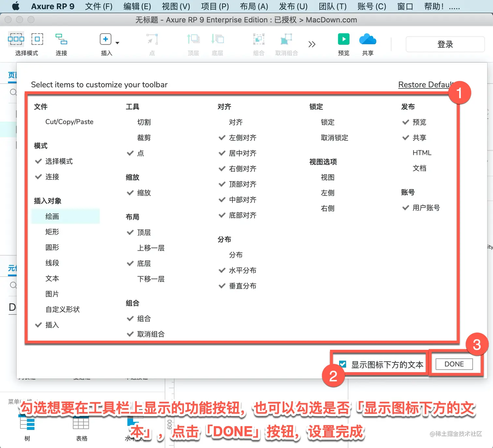Uncheck 选择模式 in the customize list
The height and width of the screenshot is (448, 493).
click(x=53, y=161)
